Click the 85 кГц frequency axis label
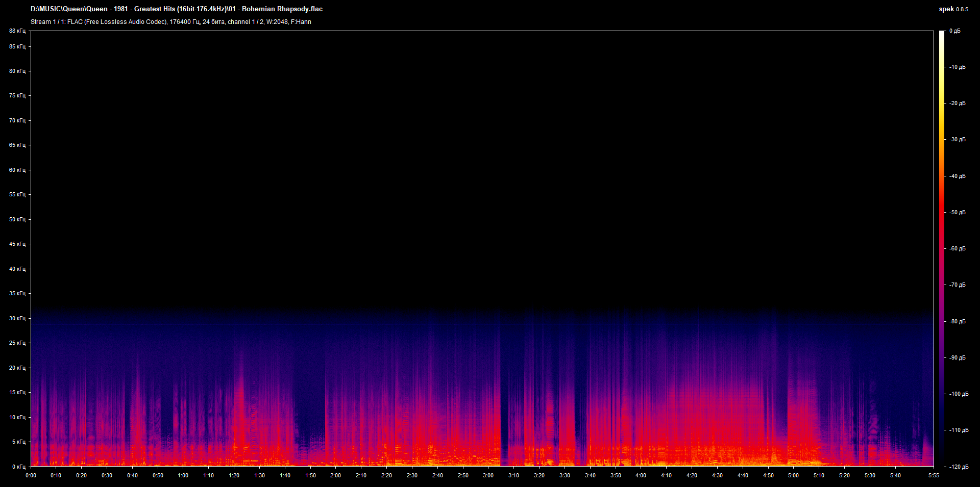 pyautogui.click(x=17, y=47)
